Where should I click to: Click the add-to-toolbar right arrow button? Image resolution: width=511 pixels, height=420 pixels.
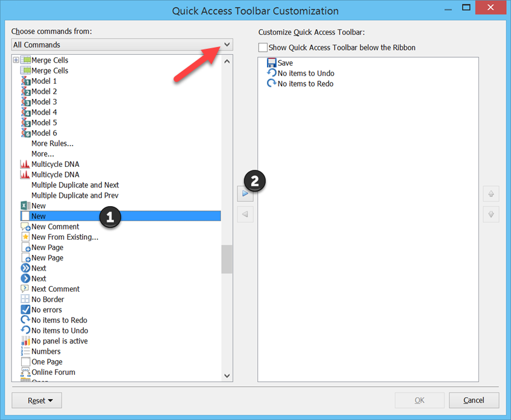click(245, 193)
